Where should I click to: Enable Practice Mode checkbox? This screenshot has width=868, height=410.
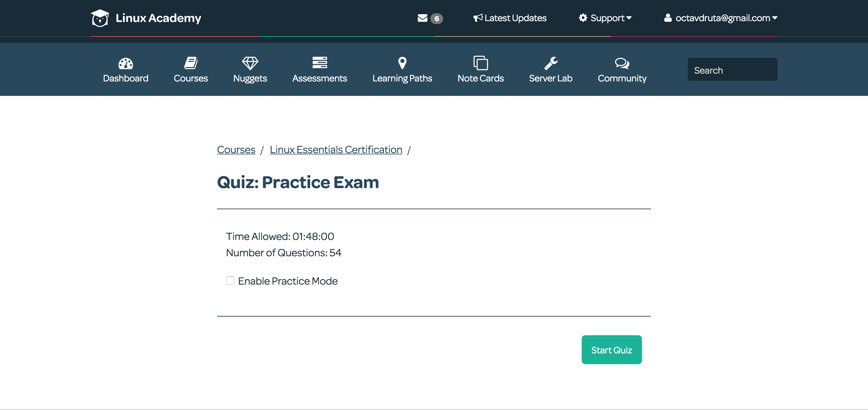(230, 281)
